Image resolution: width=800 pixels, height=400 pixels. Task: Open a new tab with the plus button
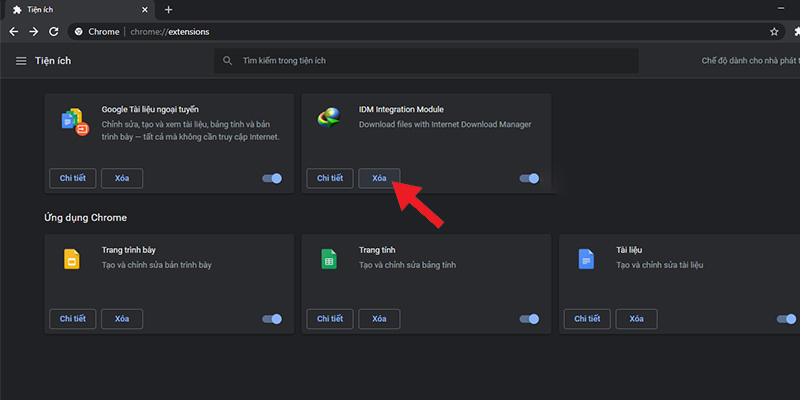[169, 10]
